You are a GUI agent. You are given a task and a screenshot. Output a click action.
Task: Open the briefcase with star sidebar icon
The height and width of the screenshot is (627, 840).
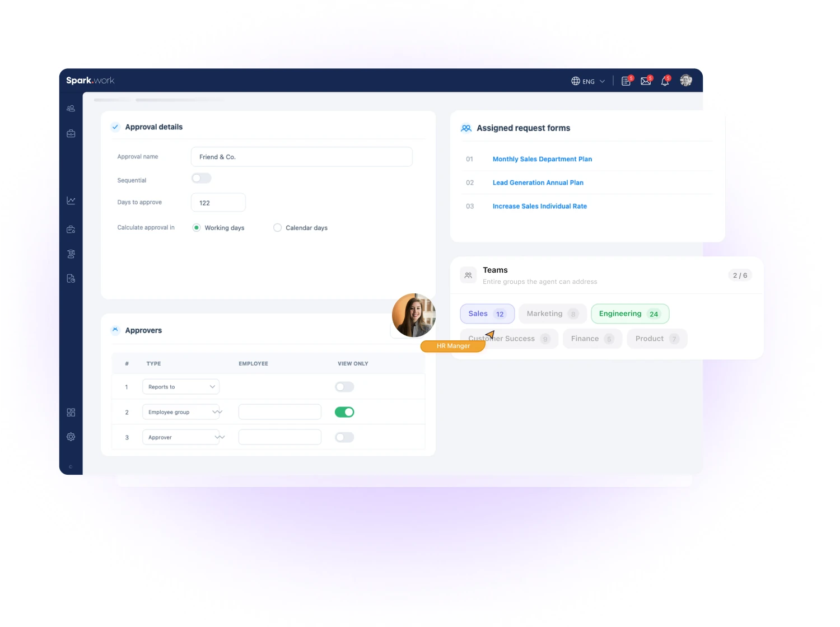[x=71, y=230]
